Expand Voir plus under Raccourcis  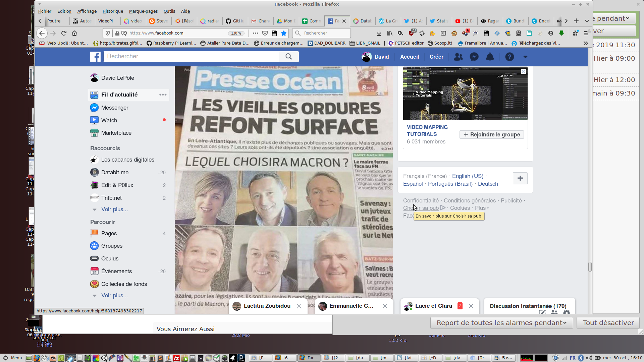pyautogui.click(x=114, y=209)
